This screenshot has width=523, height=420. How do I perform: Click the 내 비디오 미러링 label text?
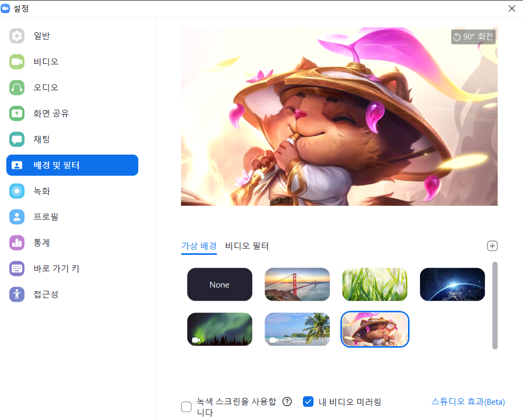click(350, 402)
